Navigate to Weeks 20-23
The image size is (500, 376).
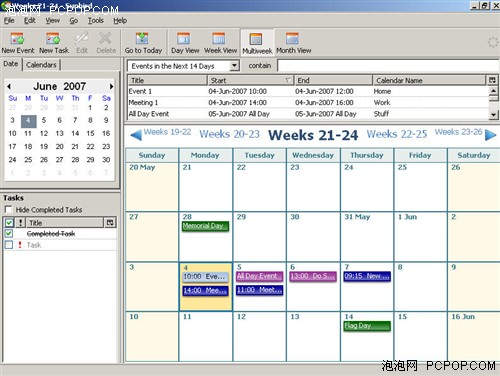[x=229, y=134]
